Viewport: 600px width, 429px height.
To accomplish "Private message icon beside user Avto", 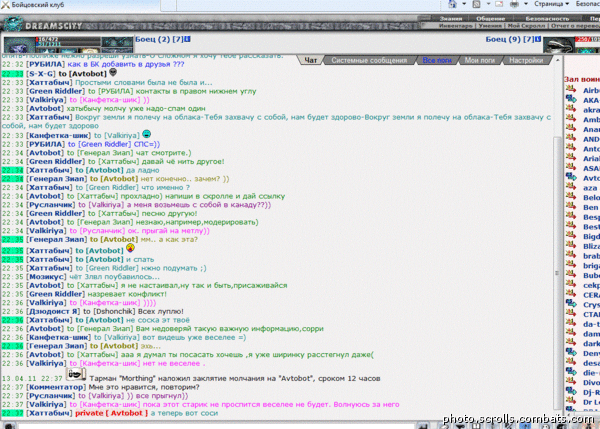I will (x=571, y=176).
